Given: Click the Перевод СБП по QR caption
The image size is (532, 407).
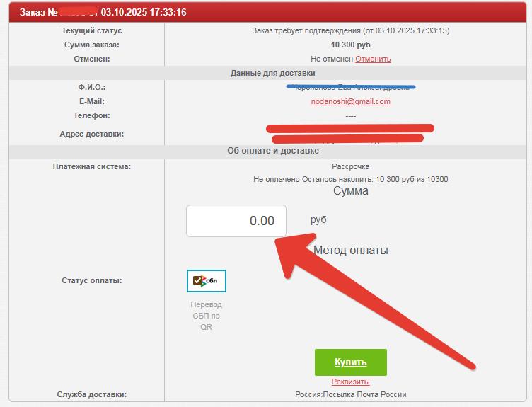Looking at the screenshot, I should click(x=206, y=316).
